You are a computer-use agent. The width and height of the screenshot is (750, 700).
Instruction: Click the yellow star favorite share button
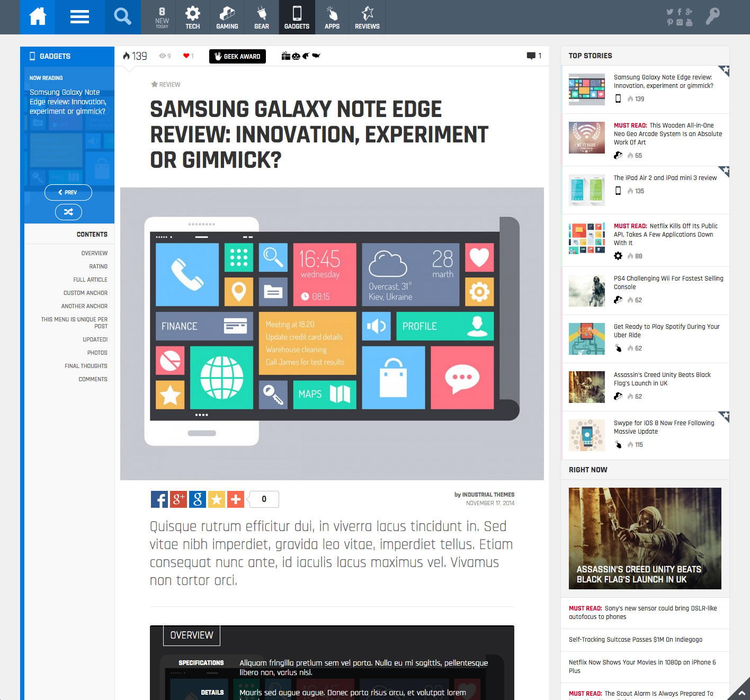(217, 499)
